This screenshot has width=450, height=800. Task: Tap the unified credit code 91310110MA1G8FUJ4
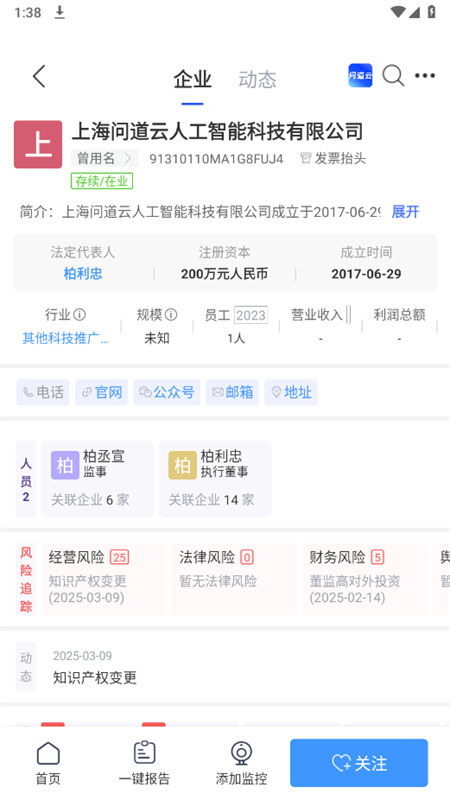(216, 159)
